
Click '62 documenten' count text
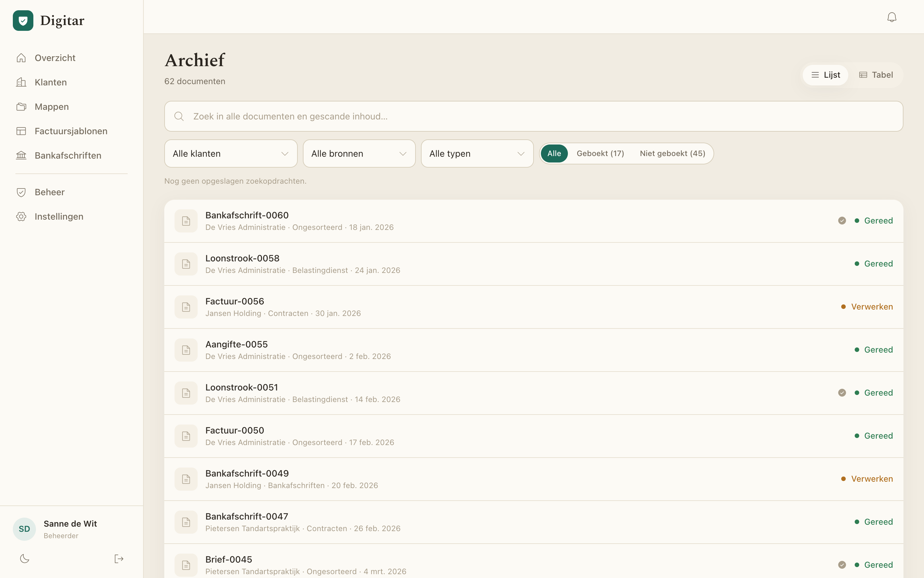click(195, 82)
